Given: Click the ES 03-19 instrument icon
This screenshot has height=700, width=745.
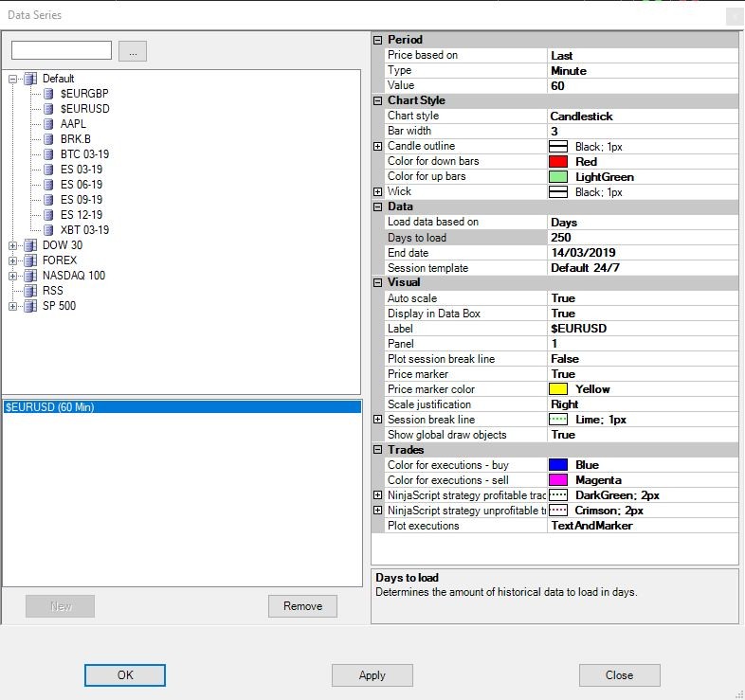Looking at the screenshot, I should pos(48,170).
